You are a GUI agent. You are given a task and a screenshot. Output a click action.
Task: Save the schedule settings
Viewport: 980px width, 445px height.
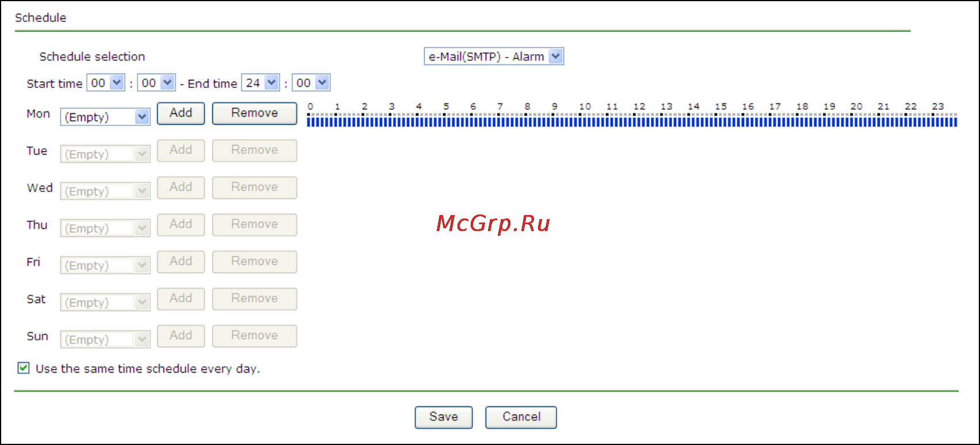click(x=444, y=417)
